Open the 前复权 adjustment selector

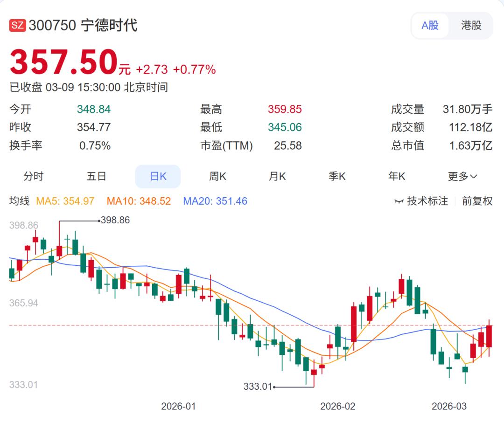click(x=477, y=201)
